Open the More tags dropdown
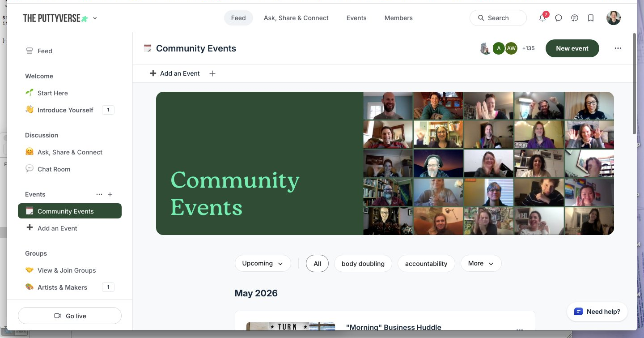644x338 pixels. point(481,263)
